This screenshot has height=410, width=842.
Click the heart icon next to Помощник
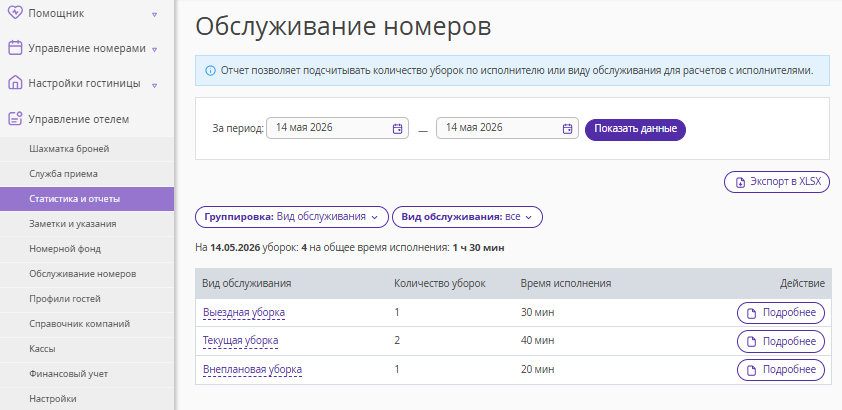pos(16,13)
